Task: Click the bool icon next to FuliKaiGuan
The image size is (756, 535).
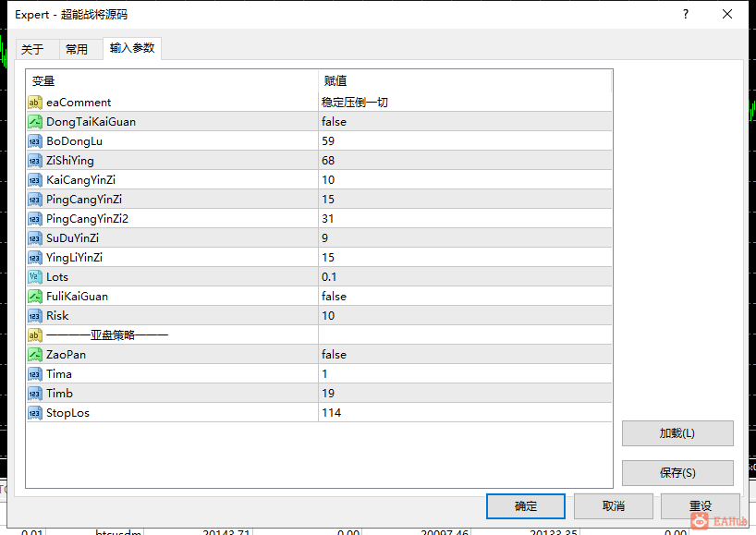Action: pos(35,297)
